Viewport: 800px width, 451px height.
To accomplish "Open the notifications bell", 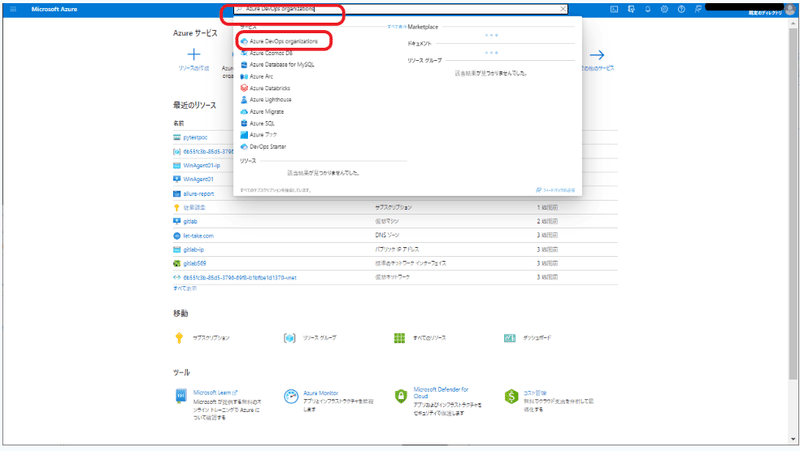I will point(648,9).
